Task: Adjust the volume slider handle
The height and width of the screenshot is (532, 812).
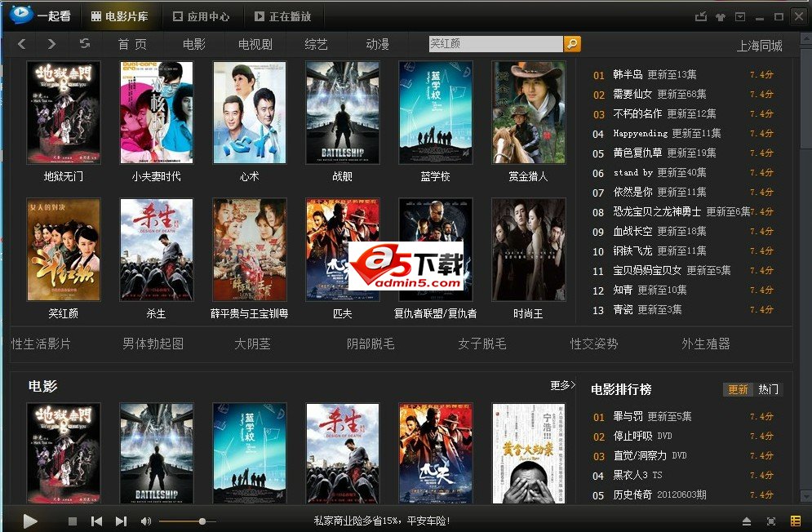Action: click(x=202, y=521)
